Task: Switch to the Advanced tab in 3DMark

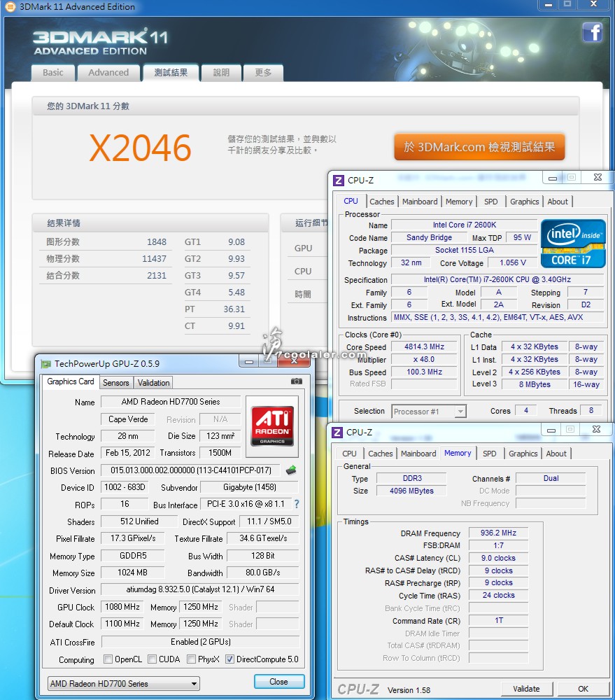Action: (x=108, y=73)
